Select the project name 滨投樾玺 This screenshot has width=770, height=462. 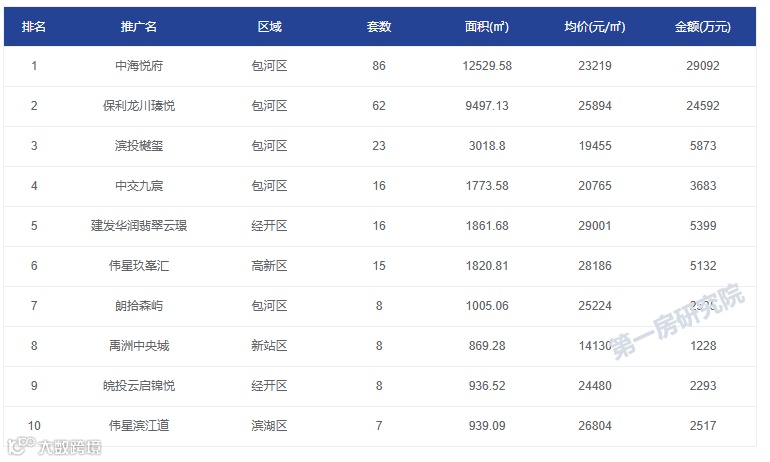pos(139,146)
